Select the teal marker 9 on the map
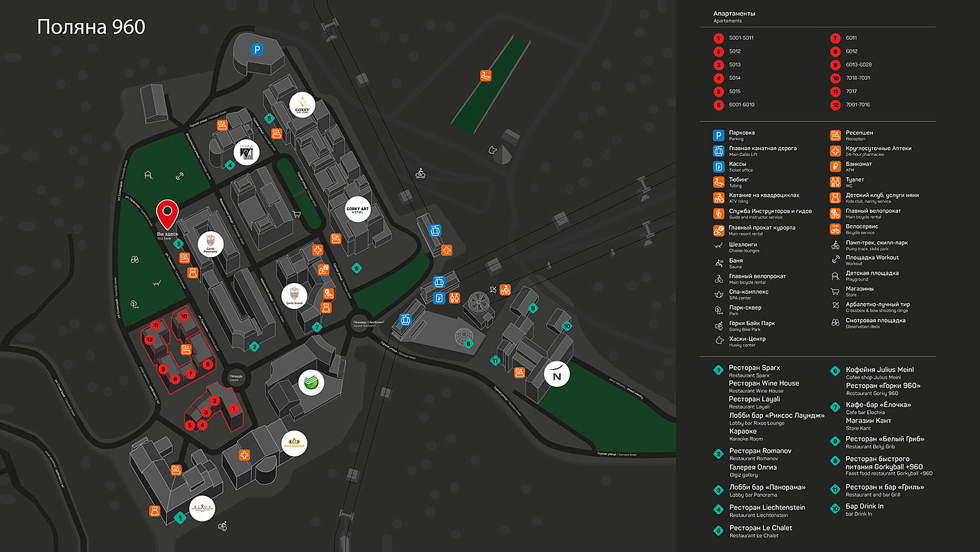The image size is (980, 552). point(533,308)
